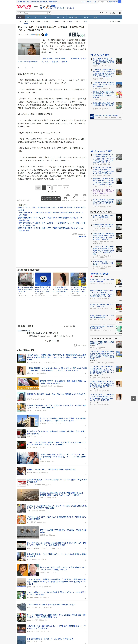138x644 pixels.
Task: Go to page 4 of article
Action: coord(60,188)
